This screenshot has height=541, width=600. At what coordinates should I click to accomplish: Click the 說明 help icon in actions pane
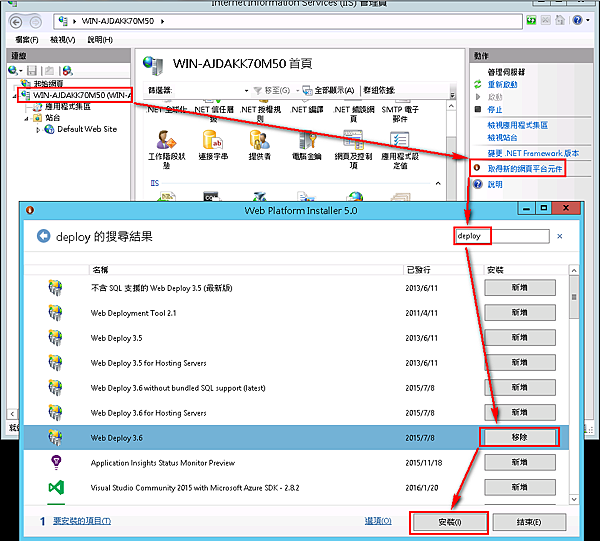(x=478, y=184)
